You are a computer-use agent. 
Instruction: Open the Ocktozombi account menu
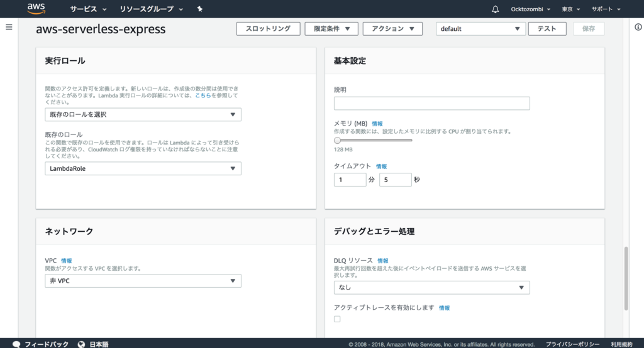[x=530, y=9]
